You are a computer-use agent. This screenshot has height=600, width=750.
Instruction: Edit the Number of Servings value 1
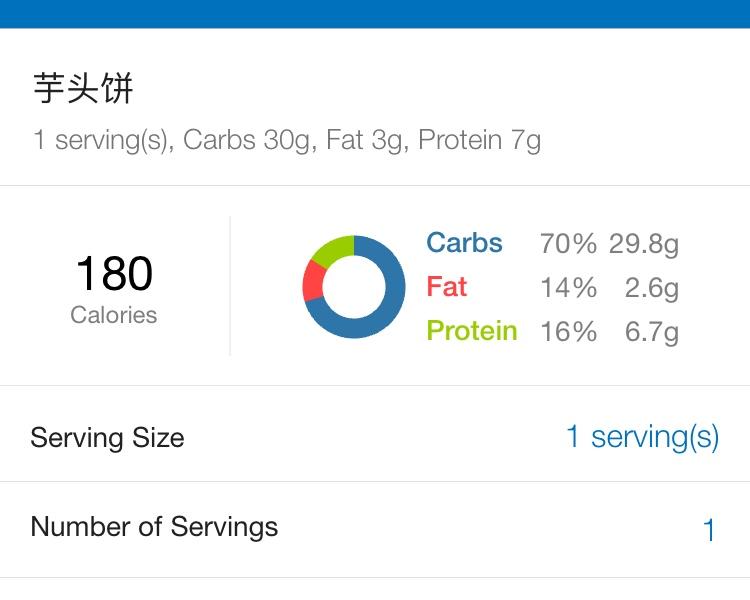click(x=708, y=530)
